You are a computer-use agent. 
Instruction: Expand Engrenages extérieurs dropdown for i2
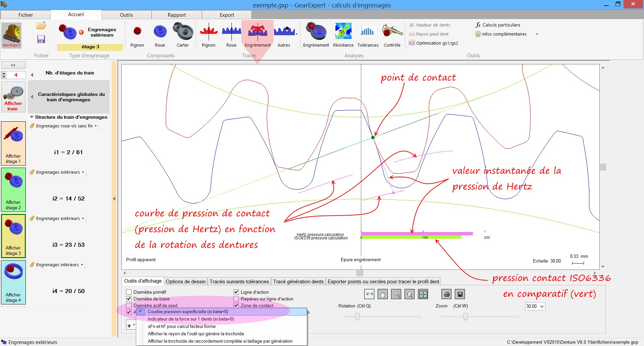83,172
